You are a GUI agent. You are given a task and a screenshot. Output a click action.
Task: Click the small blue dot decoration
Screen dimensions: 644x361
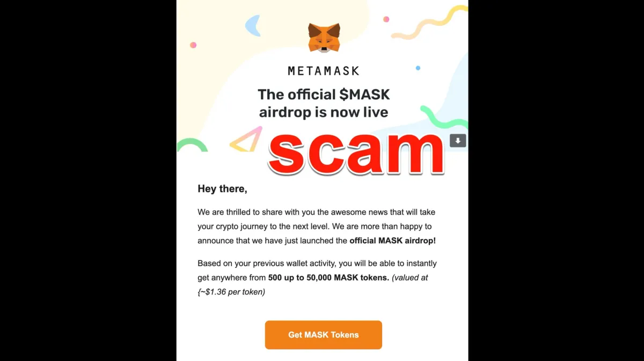click(418, 68)
